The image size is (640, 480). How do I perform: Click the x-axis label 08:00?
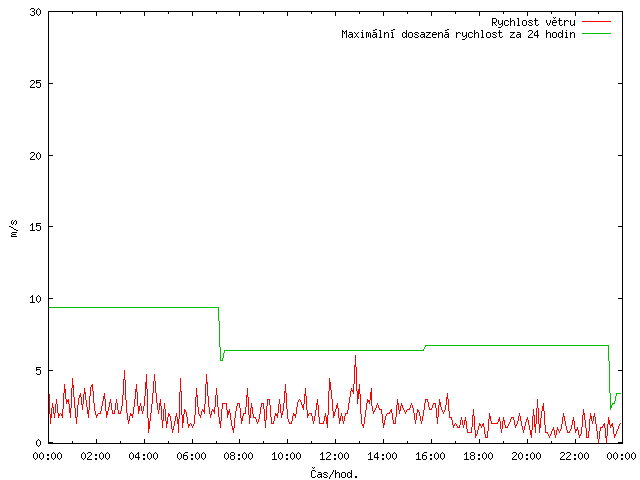click(239, 456)
